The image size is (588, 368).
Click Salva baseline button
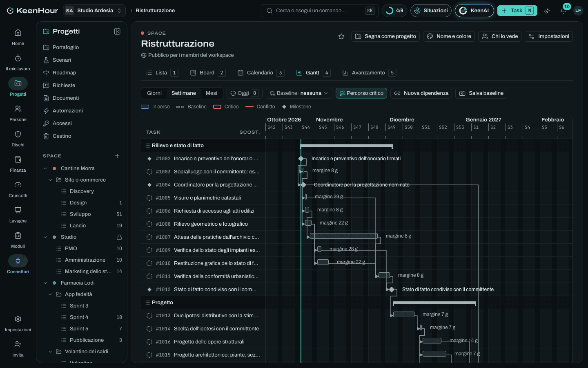click(481, 93)
